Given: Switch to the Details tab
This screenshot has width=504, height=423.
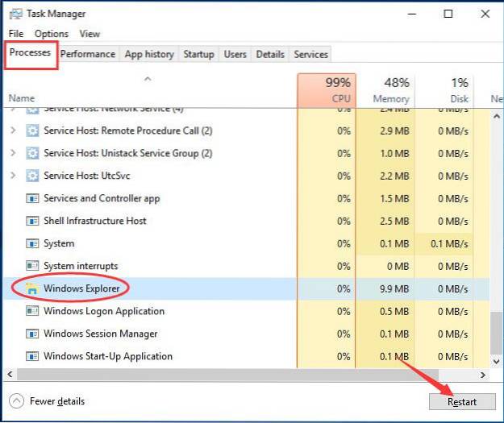Looking at the screenshot, I should click(270, 54).
